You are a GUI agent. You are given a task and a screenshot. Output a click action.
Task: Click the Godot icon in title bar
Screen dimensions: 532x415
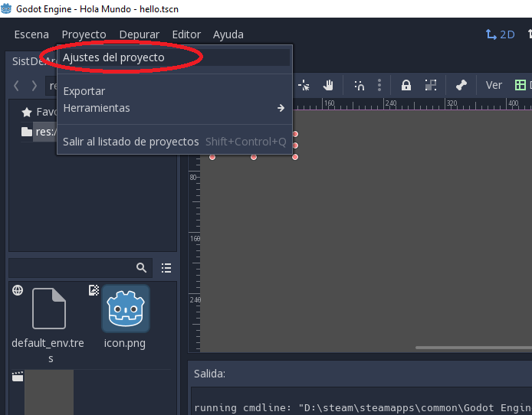point(6,8)
